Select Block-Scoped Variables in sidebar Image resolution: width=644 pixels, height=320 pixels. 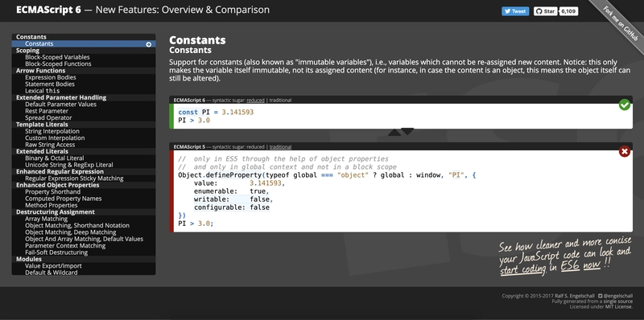(57, 57)
